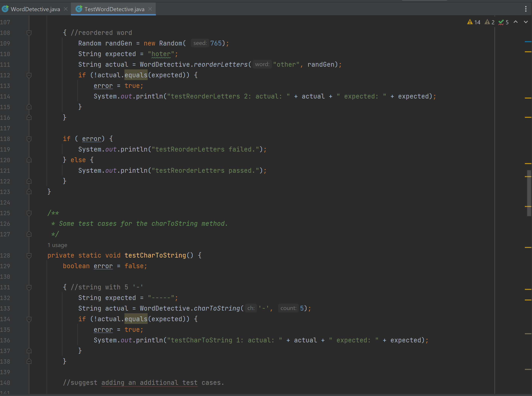This screenshot has height=396, width=532.
Task: Fold the if block at line 134
Action: click(29, 319)
